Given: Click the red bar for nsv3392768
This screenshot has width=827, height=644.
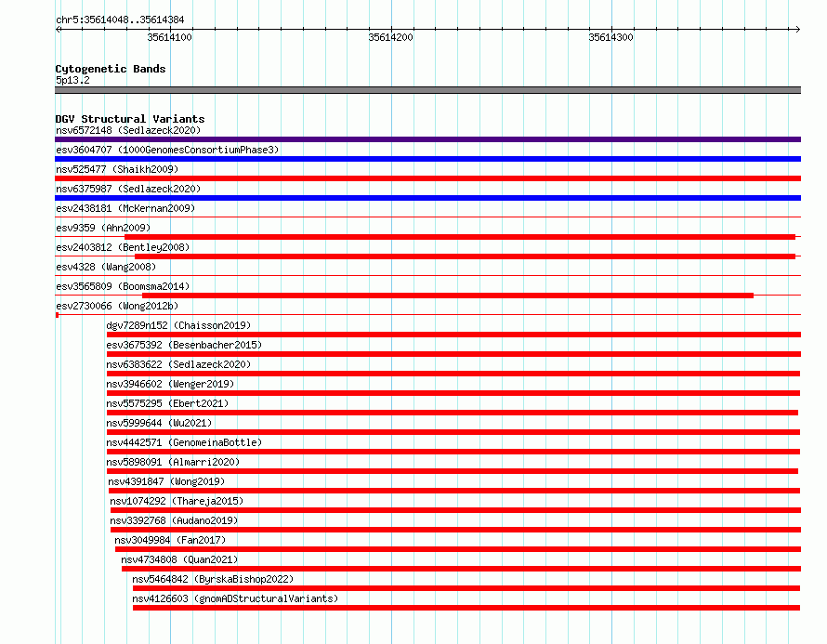Looking at the screenshot, I should [455, 530].
